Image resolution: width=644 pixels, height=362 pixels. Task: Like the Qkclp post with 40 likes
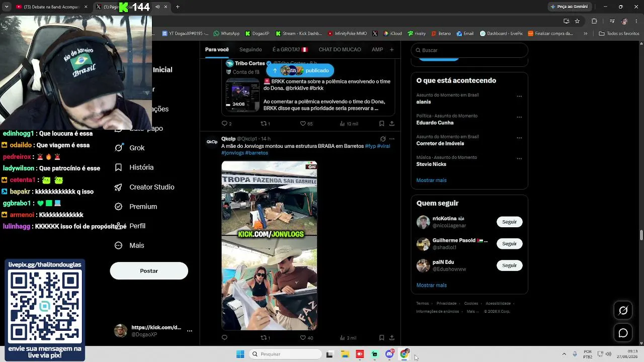tap(306, 338)
